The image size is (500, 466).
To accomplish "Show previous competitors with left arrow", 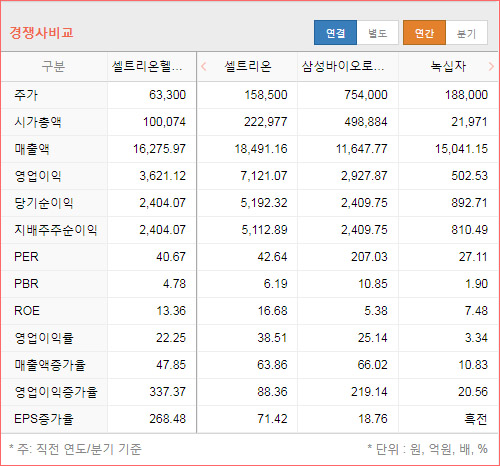I will tap(204, 66).
